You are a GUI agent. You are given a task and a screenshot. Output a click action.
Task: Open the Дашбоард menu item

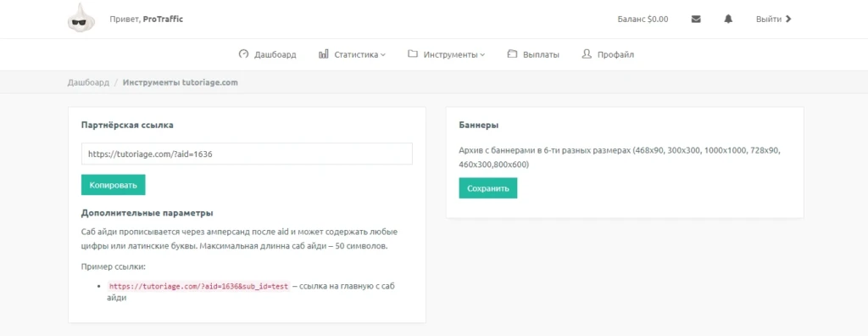tap(267, 54)
